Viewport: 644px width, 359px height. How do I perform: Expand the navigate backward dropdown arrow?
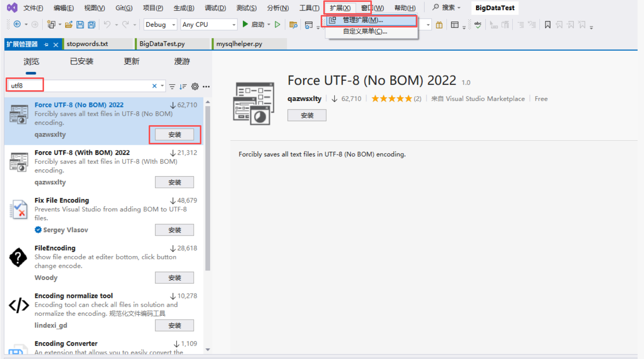coord(26,25)
